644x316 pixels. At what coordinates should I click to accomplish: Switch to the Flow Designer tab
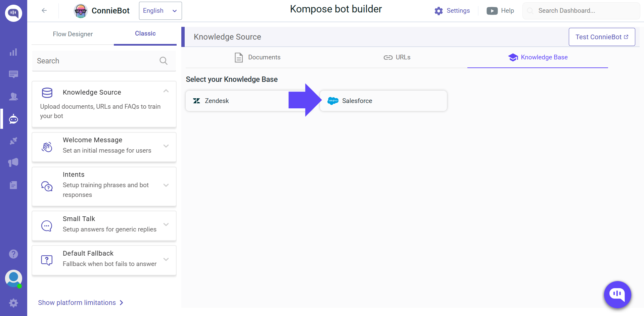[x=73, y=34]
